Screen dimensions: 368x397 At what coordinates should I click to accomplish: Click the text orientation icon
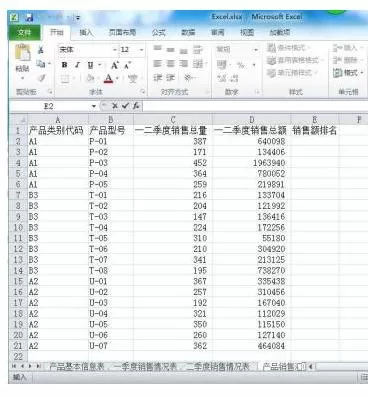(x=189, y=78)
